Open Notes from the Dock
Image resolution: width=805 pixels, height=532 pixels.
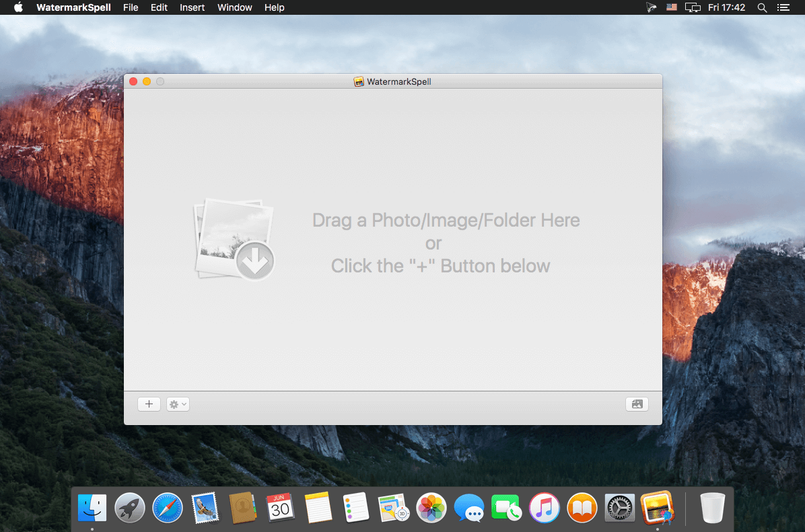click(318, 508)
